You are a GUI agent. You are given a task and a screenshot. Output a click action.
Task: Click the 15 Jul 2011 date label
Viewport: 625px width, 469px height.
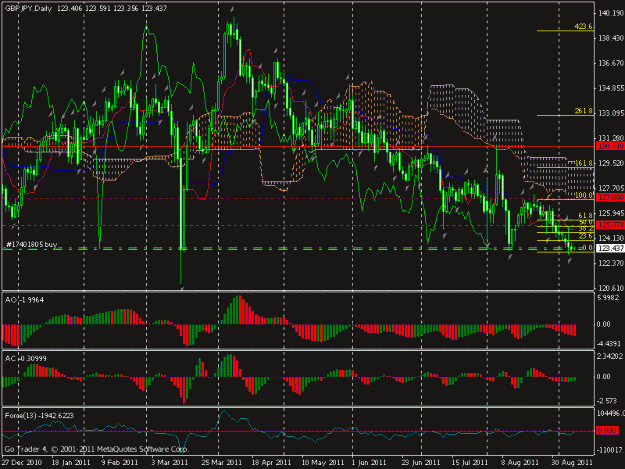click(470, 463)
